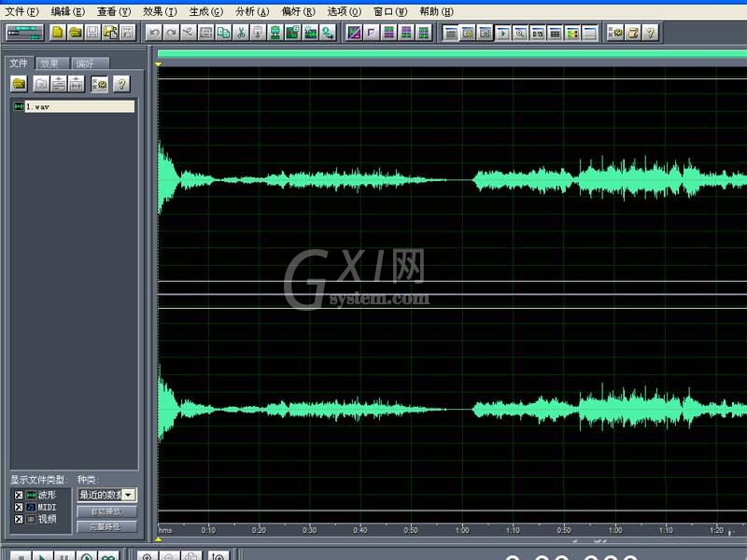Open the 帮助(H) menu

coord(437,11)
